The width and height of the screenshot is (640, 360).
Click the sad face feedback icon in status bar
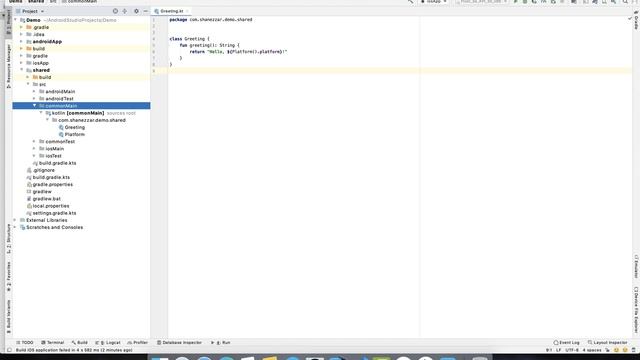coord(625,350)
